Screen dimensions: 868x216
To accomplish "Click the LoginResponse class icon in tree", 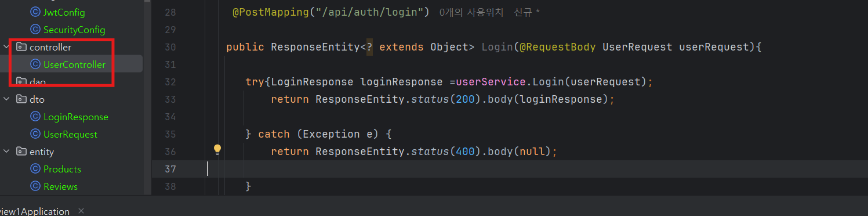I will pos(35,117).
